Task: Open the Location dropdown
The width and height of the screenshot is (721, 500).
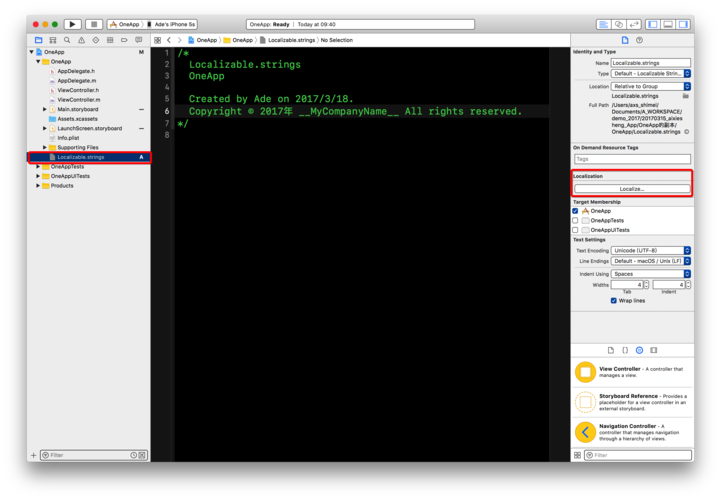Action: click(x=651, y=86)
